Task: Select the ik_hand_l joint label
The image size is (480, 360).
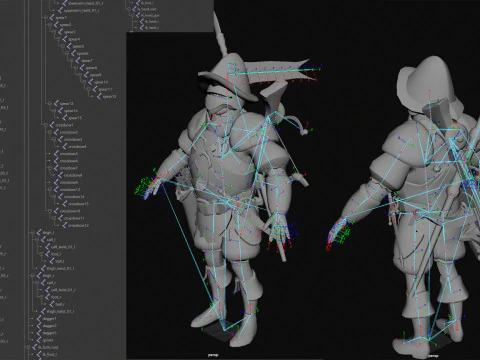Action: click(152, 22)
